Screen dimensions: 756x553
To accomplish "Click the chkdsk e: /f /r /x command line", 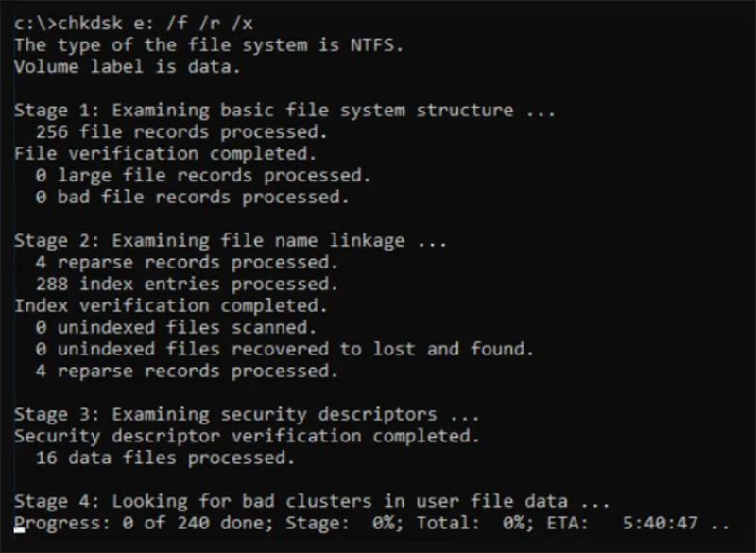I will click(x=133, y=23).
